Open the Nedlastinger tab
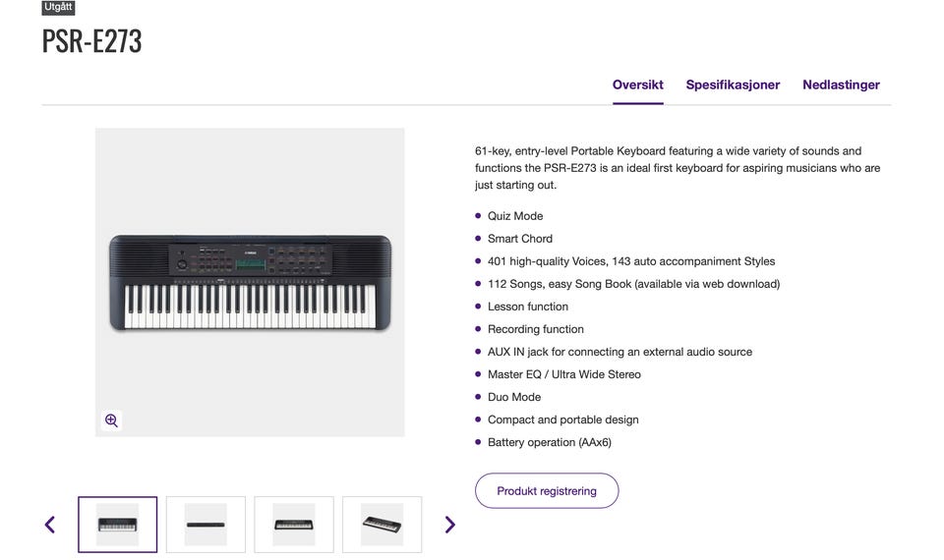The image size is (944, 560). coord(841,85)
